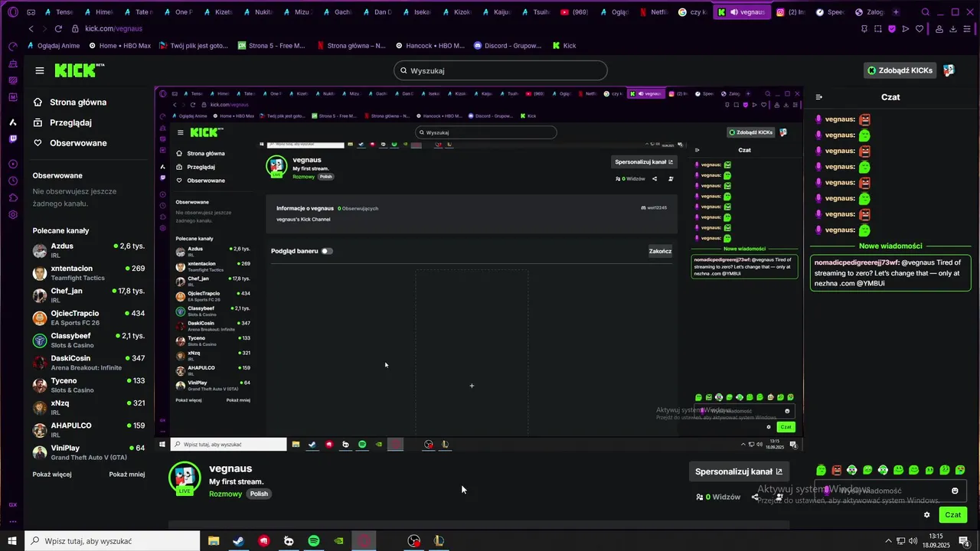Viewport: 980px width, 551px height.
Task: Open ViniPlay recommended channel
Action: (x=89, y=452)
